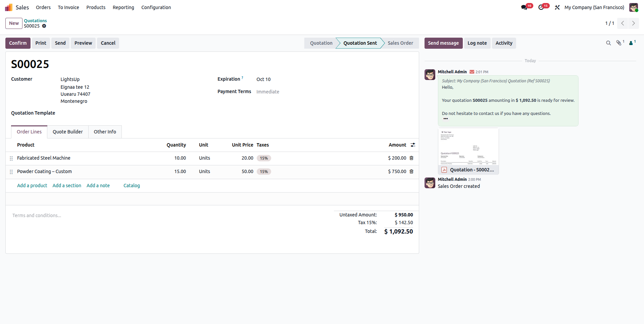Open the Reporting menu
Image resolution: width=644 pixels, height=324 pixels.
coord(123,7)
